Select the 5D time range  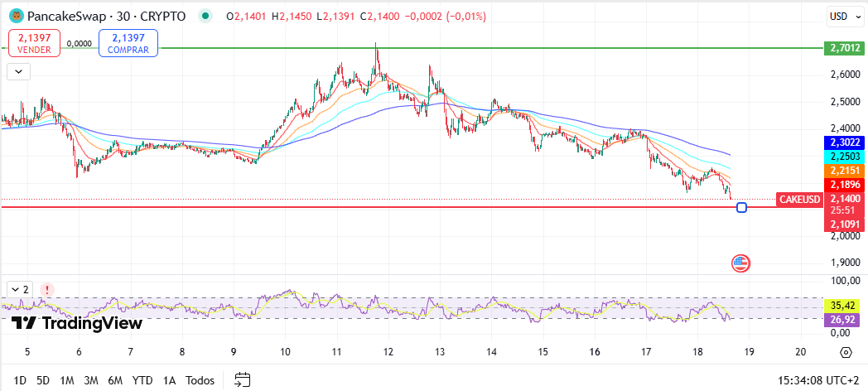pos(42,380)
